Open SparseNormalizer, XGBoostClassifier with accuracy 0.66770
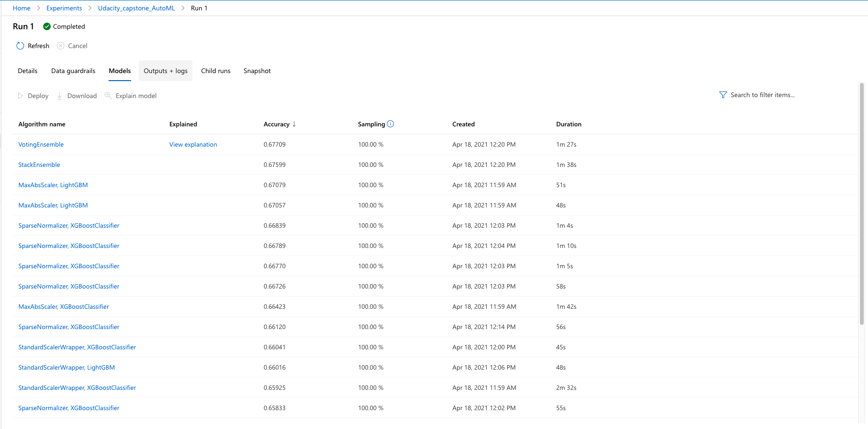 tap(69, 266)
